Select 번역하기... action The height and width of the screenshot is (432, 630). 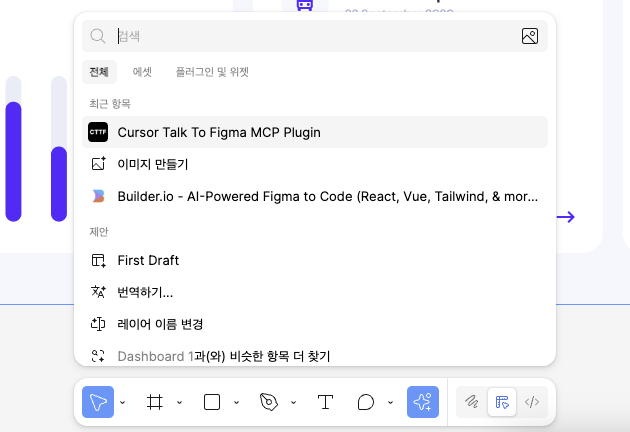[315, 292]
